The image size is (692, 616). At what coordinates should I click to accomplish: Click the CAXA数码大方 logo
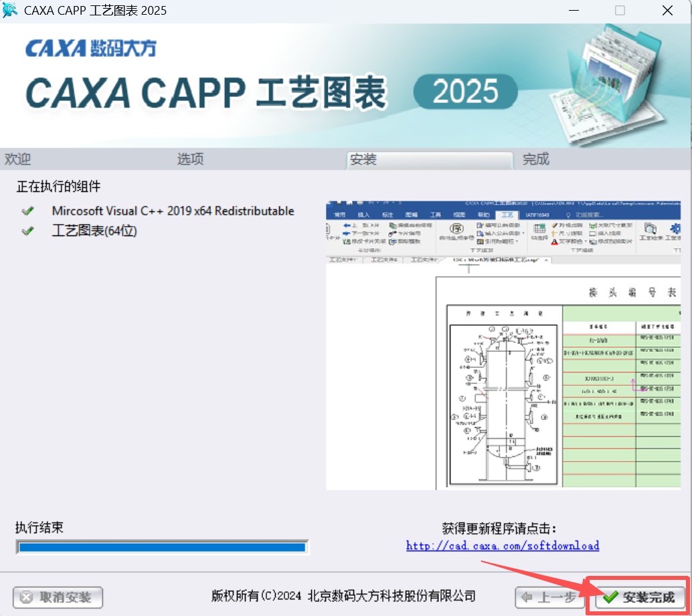(91, 48)
